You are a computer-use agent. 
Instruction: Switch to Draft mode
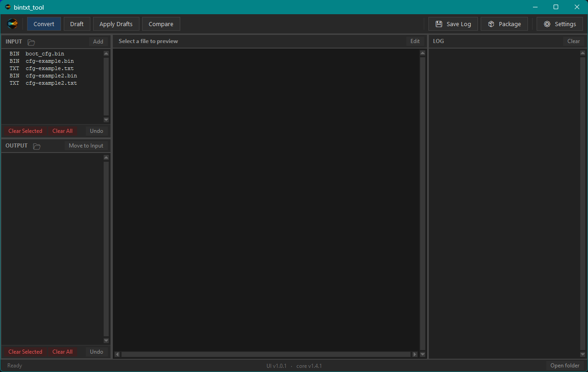click(x=77, y=24)
